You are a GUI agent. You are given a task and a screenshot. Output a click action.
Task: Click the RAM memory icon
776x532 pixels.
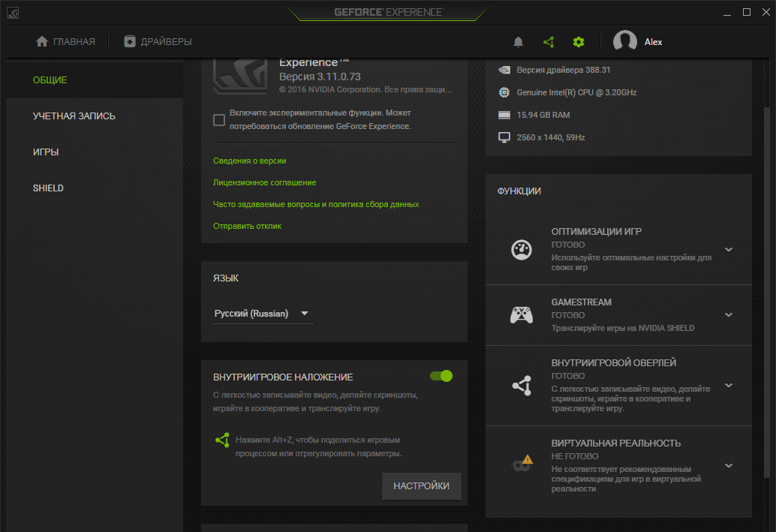[504, 115]
